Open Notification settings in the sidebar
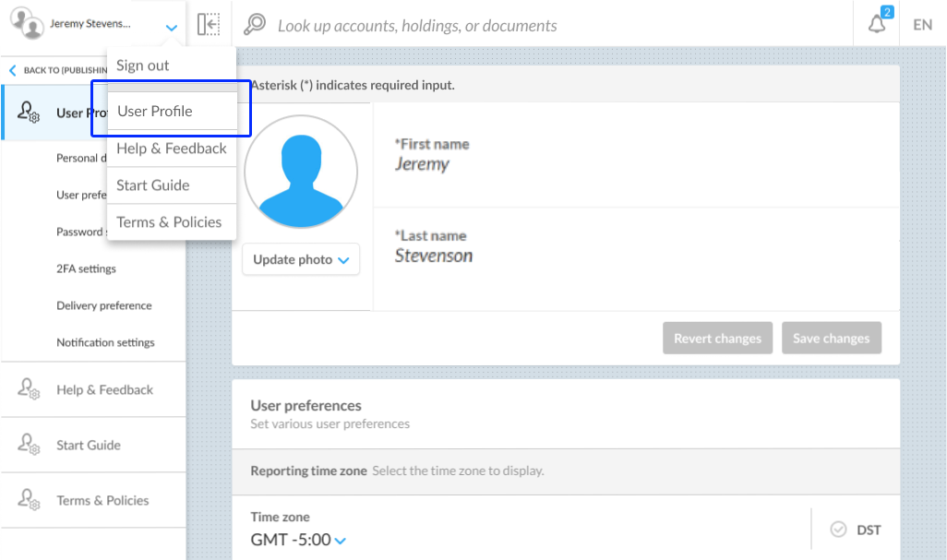The image size is (947, 560). click(105, 342)
